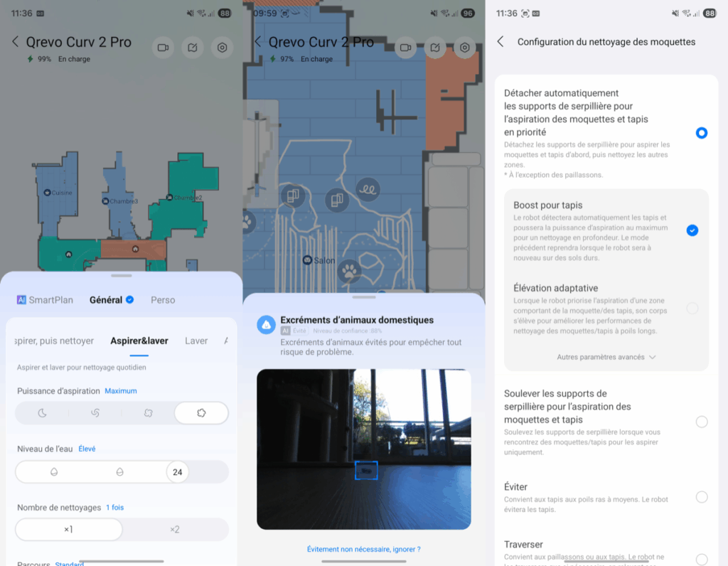
Task: Tap the spiral cable obstacle marker on map
Action: [368, 190]
